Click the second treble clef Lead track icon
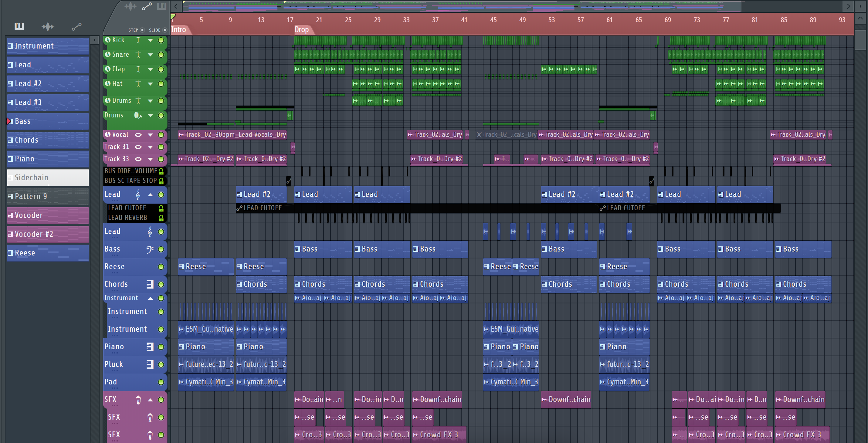Image resolution: width=868 pixels, height=443 pixels. pyautogui.click(x=150, y=232)
